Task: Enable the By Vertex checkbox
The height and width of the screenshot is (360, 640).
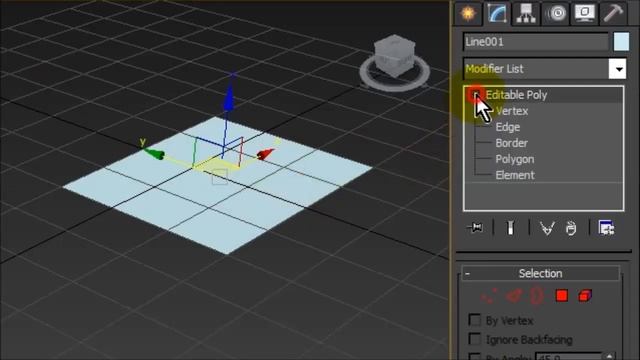Action: tap(474, 320)
